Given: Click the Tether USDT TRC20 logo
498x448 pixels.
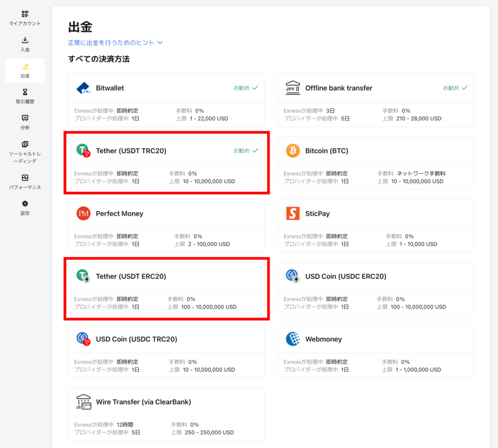Looking at the screenshot, I should pyautogui.click(x=84, y=151).
